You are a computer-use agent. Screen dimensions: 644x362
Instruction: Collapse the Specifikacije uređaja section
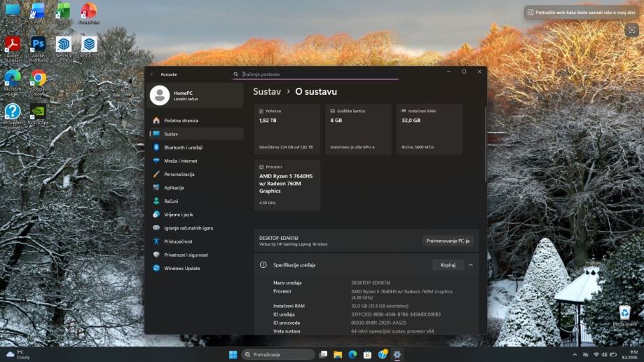(x=471, y=265)
